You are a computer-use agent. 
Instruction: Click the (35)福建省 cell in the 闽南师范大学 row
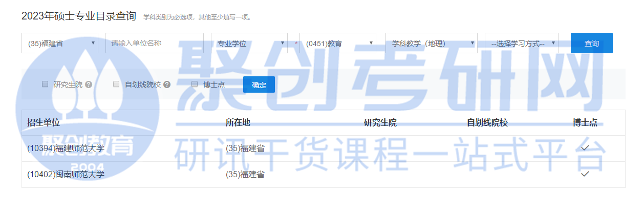(x=245, y=175)
